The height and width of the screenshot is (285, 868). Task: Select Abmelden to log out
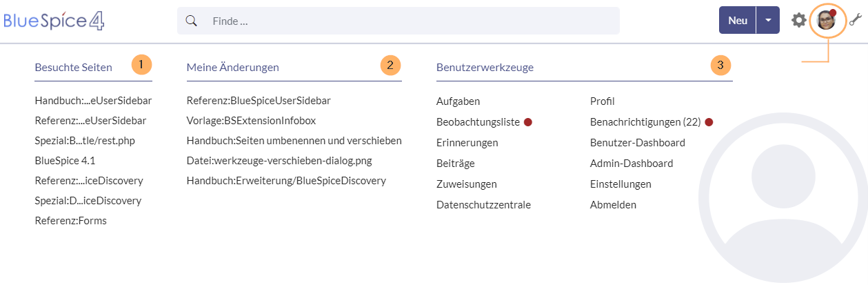pos(613,205)
